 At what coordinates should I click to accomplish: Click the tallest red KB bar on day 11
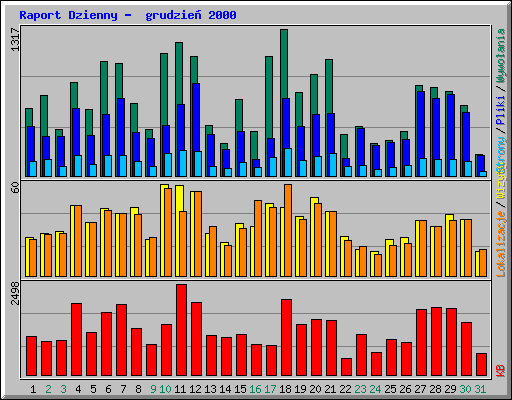[x=181, y=330]
